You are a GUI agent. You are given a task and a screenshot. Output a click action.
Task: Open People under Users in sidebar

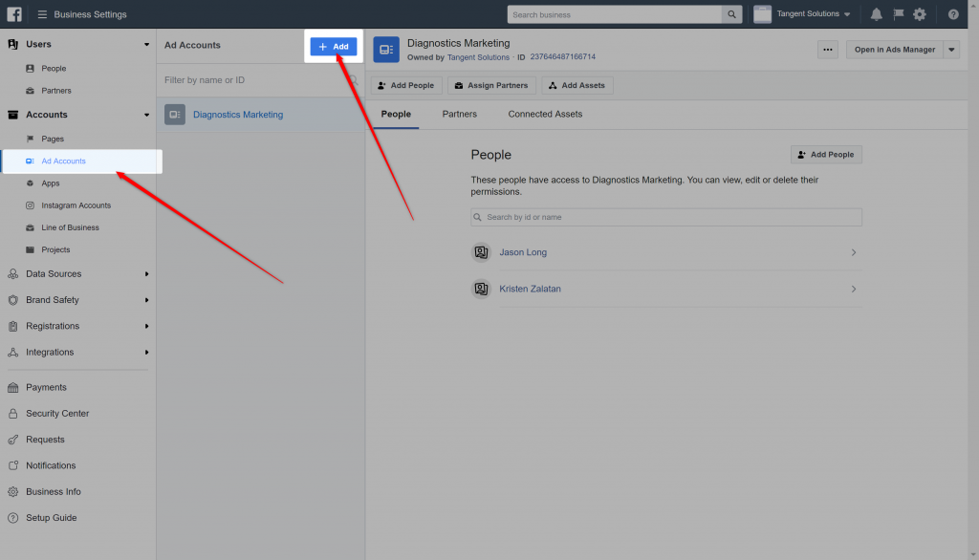pos(54,69)
